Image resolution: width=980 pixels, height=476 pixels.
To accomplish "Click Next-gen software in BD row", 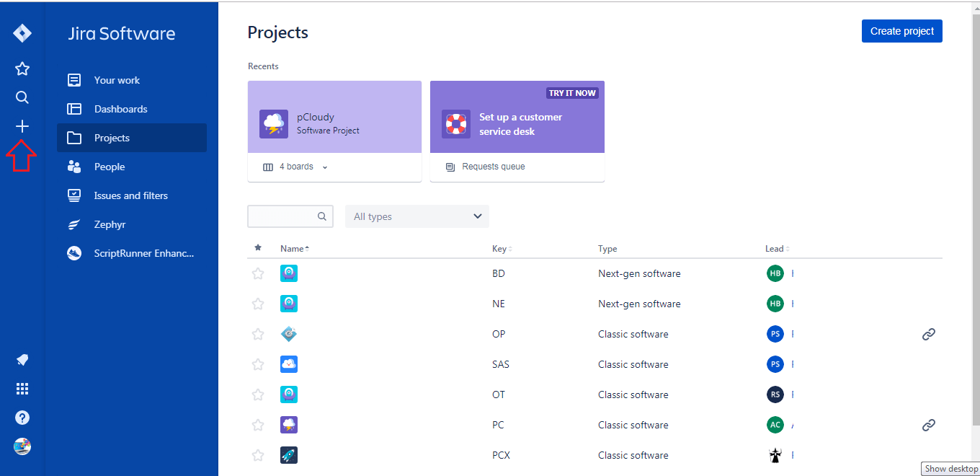I will tap(639, 273).
